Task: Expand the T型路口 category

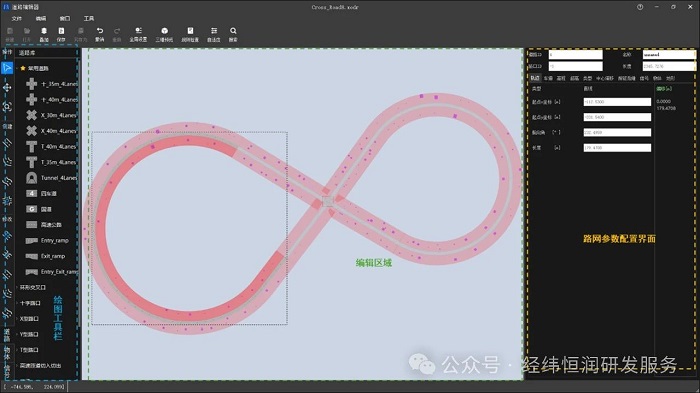Action: pos(29,350)
